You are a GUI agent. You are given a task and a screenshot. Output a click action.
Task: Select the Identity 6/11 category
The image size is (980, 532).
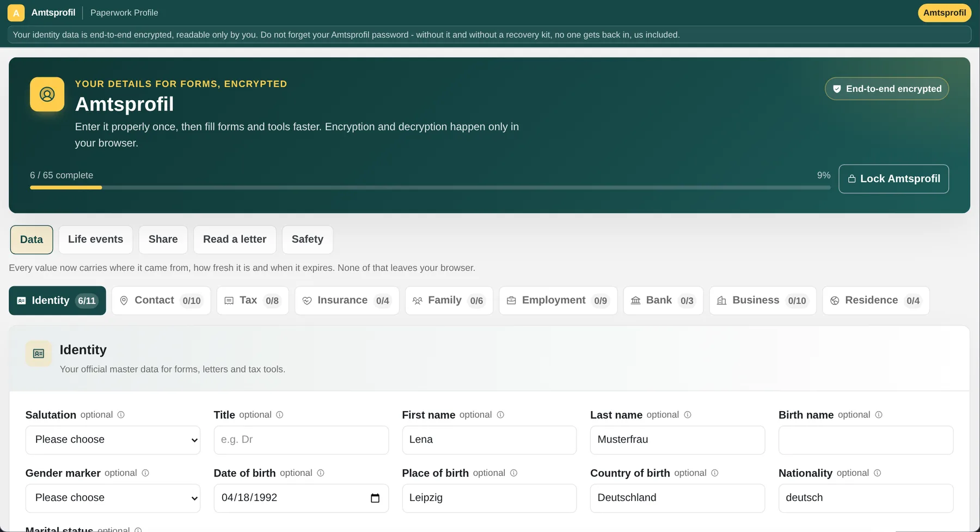click(x=57, y=301)
